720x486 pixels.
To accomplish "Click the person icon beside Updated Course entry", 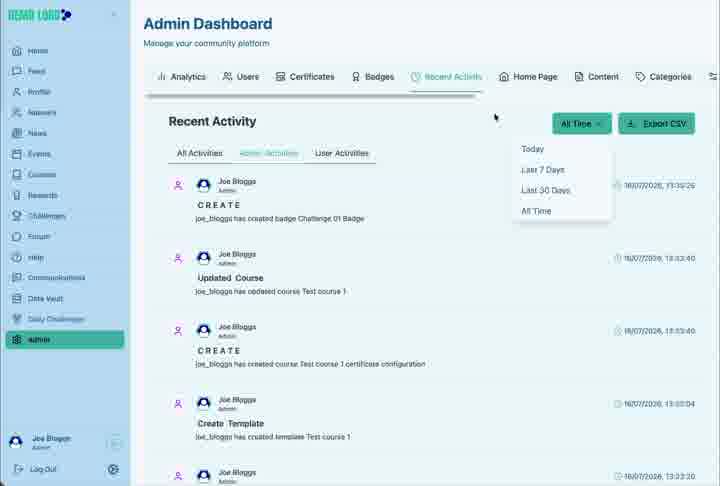I will pyautogui.click(x=178, y=258).
